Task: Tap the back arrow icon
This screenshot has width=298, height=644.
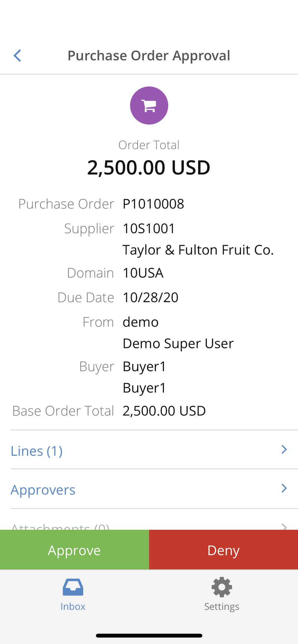Action: [x=17, y=55]
